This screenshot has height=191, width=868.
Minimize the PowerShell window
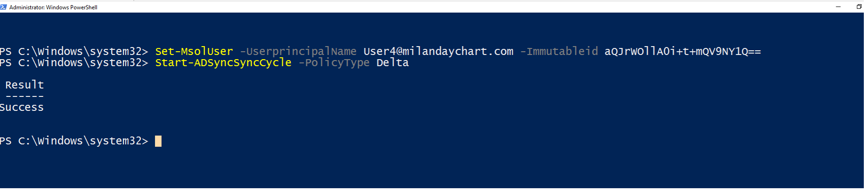pos(838,7)
